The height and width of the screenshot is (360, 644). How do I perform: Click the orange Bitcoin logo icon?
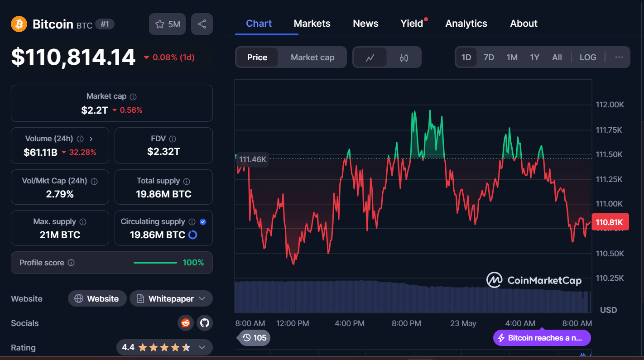tap(19, 24)
